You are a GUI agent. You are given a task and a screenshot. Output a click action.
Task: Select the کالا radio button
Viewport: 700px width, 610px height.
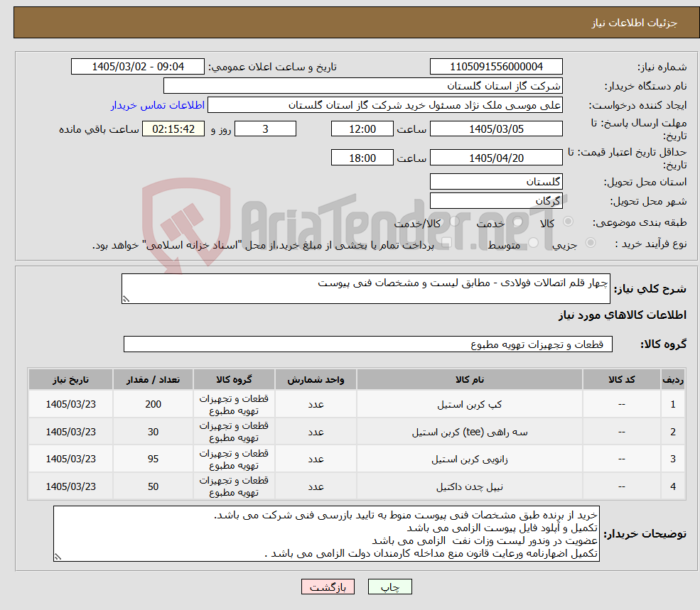pyautogui.click(x=569, y=222)
